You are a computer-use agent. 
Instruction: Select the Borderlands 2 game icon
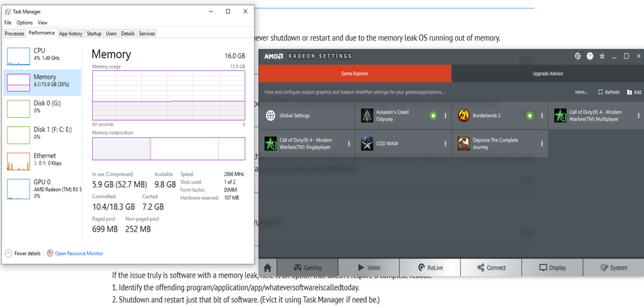(x=464, y=116)
